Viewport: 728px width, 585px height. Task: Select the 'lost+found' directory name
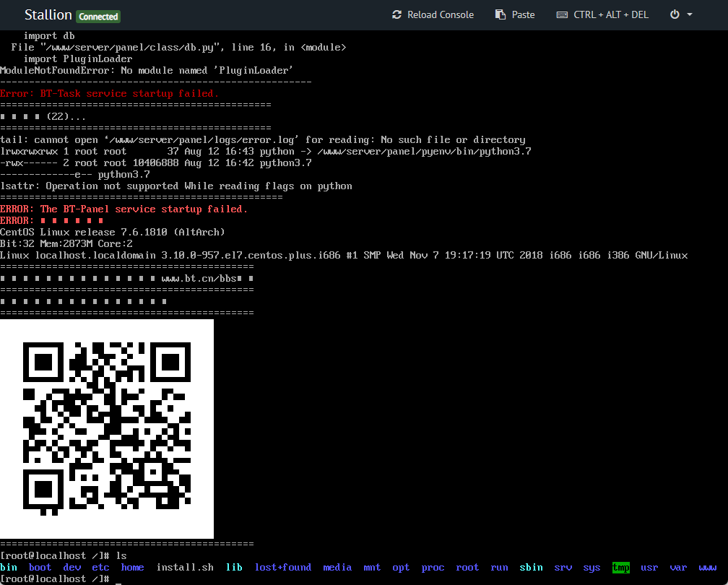pos(283,568)
